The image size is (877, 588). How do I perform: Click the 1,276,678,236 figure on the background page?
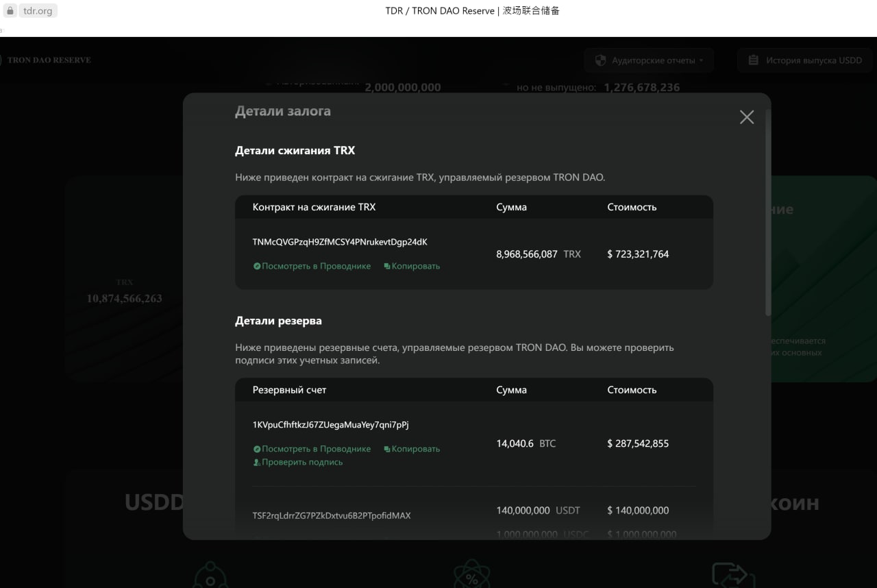[x=642, y=88]
